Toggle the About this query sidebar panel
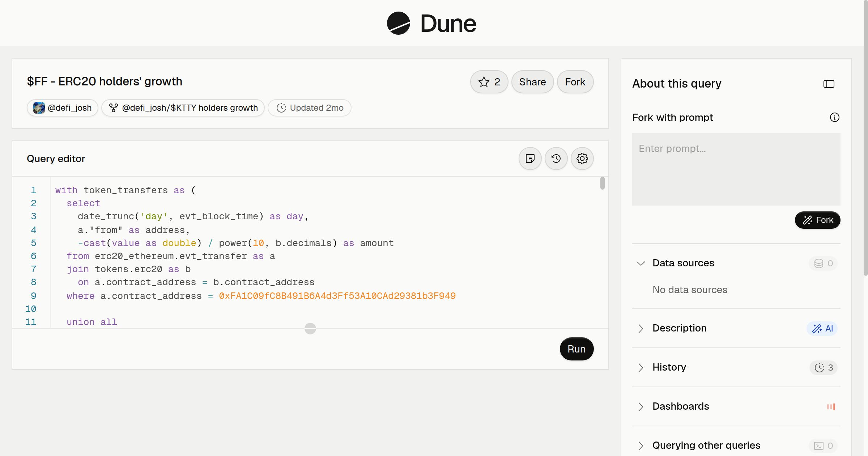The height and width of the screenshot is (456, 868). tap(829, 84)
